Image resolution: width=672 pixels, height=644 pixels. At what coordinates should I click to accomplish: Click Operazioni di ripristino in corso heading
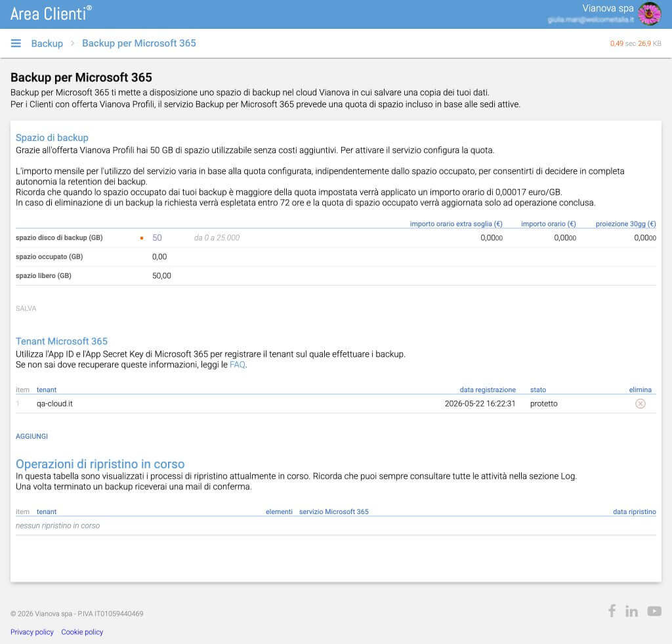click(100, 464)
